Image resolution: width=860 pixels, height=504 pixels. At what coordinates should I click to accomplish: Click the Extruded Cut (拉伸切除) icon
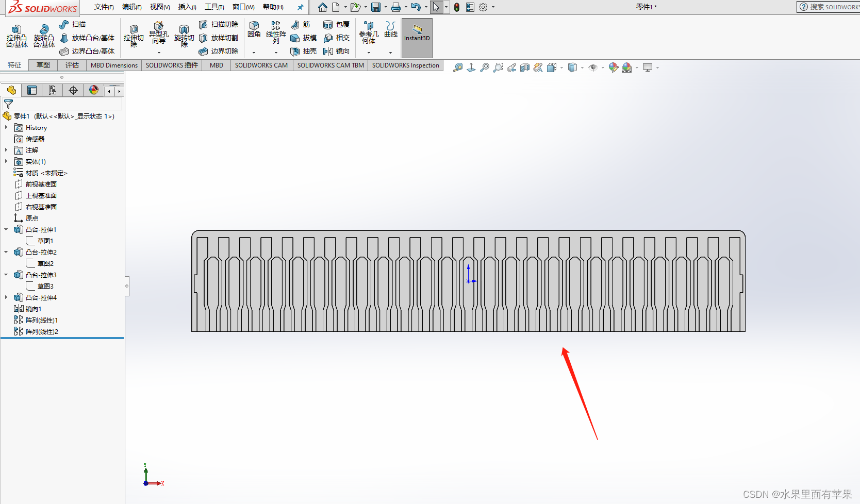[x=134, y=36]
